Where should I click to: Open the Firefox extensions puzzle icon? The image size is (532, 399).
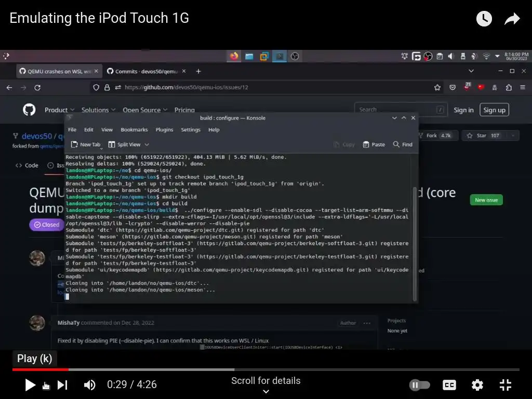tap(509, 87)
